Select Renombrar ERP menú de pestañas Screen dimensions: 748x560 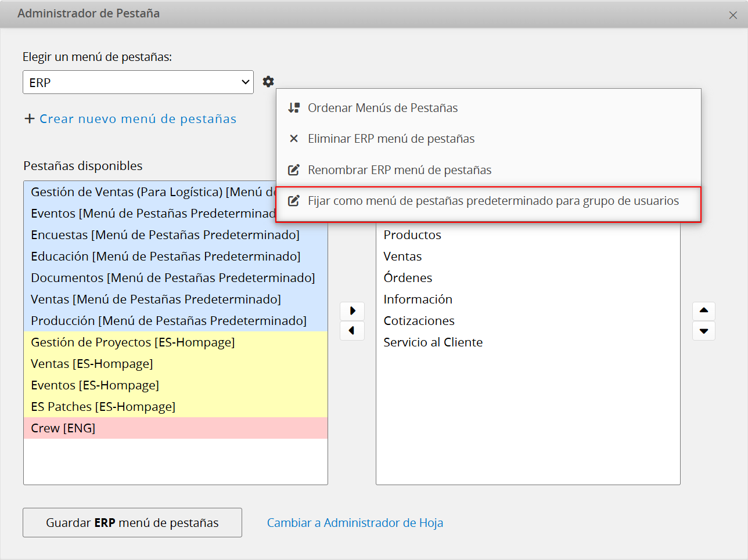pyautogui.click(x=400, y=170)
